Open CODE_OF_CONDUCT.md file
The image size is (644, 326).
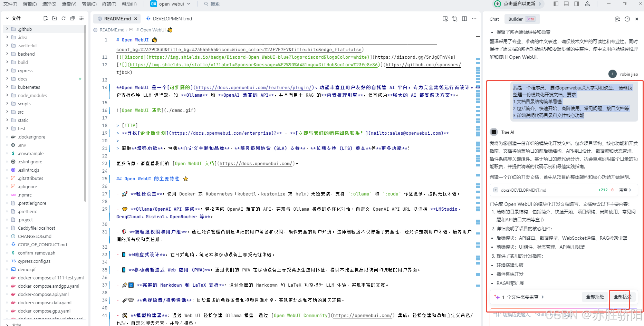[43, 245]
